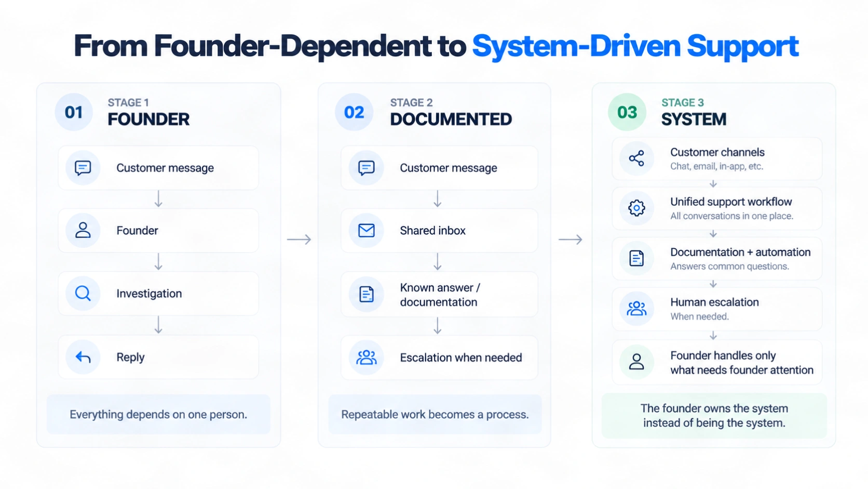This screenshot has height=489, width=868.
Task: Click the reply arrow icon next to Reply
Action: [83, 357]
